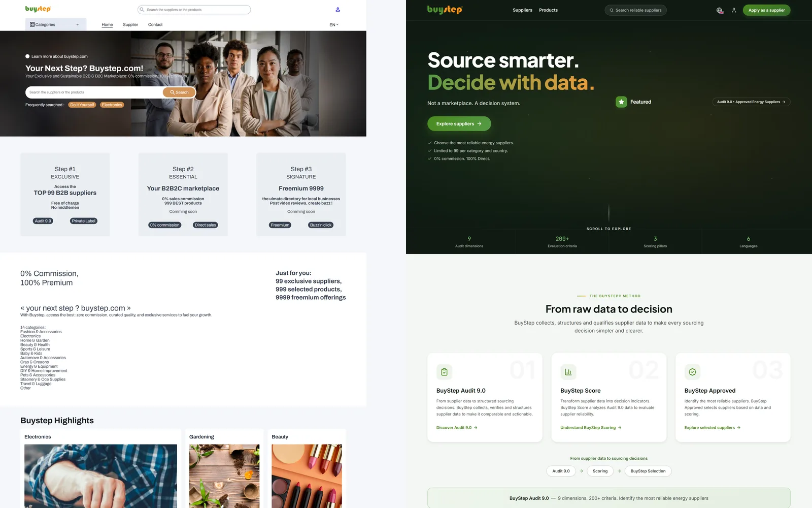Click 'Travel & Luggage' in the categories list
Viewport: 812px width, 508px height.
coord(36,384)
